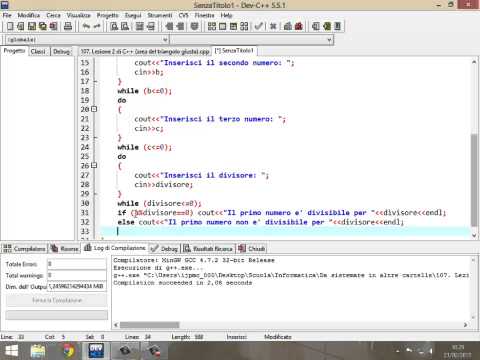Open Replace using the second magnifier icon
The width and height of the screenshot is (480, 360).
[125, 26]
